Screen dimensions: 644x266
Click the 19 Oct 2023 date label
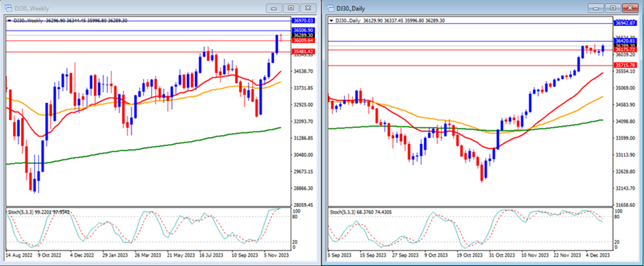click(x=469, y=255)
